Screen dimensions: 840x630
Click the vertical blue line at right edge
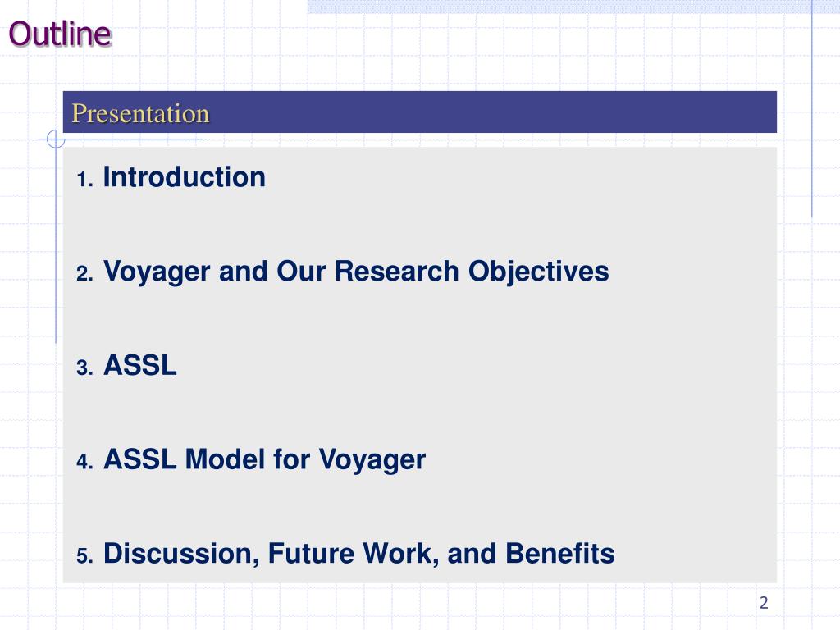(811, 108)
